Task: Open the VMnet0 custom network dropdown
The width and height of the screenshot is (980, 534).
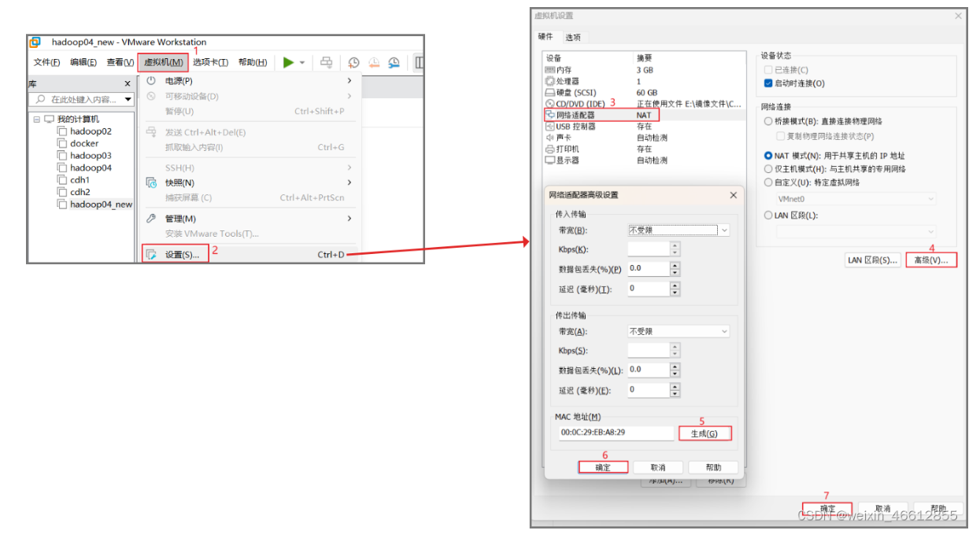Action: point(856,199)
